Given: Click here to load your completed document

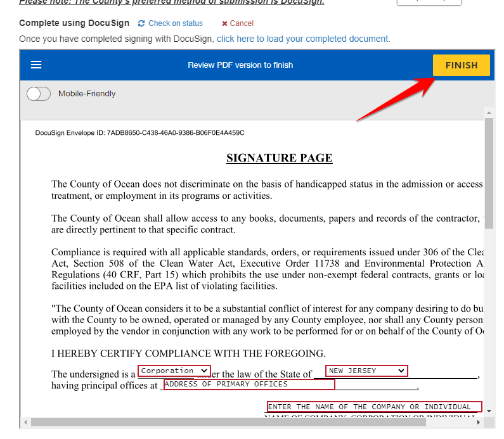Looking at the screenshot, I should (x=303, y=39).
